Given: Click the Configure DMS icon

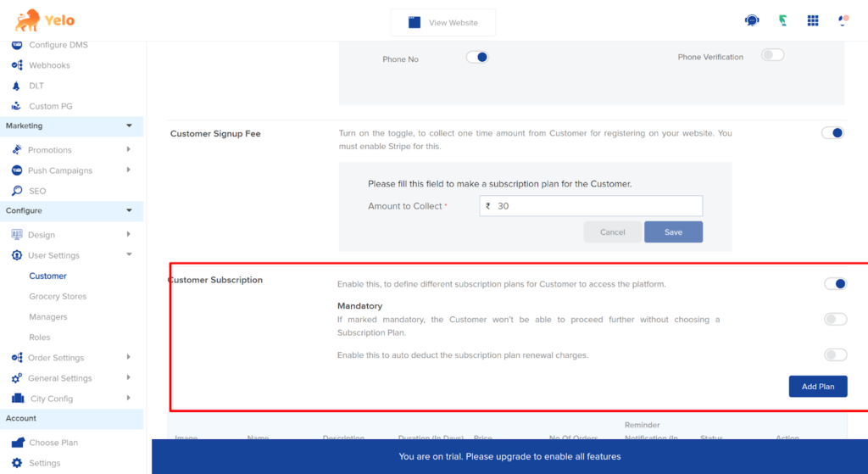Looking at the screenshot, I should tap(17, 45).
